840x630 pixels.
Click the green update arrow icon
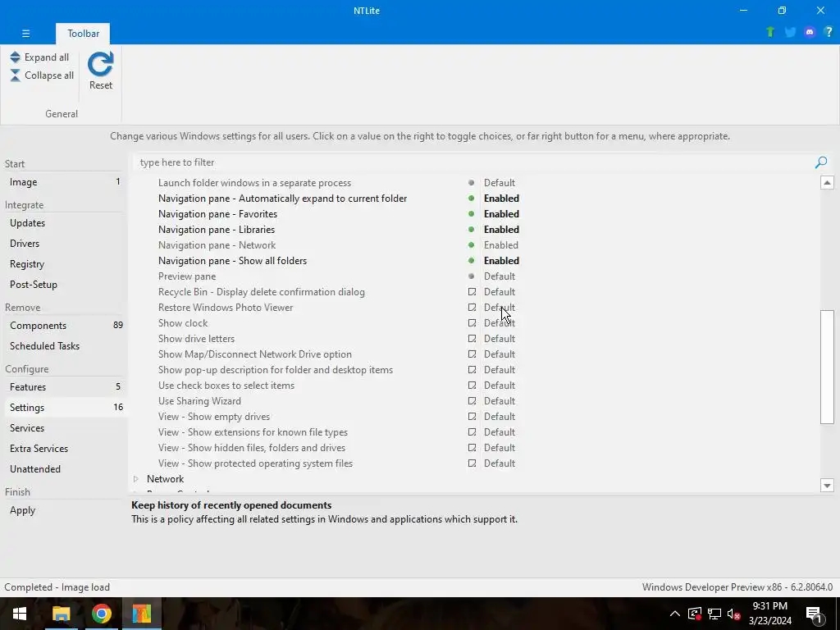[770, 32]
